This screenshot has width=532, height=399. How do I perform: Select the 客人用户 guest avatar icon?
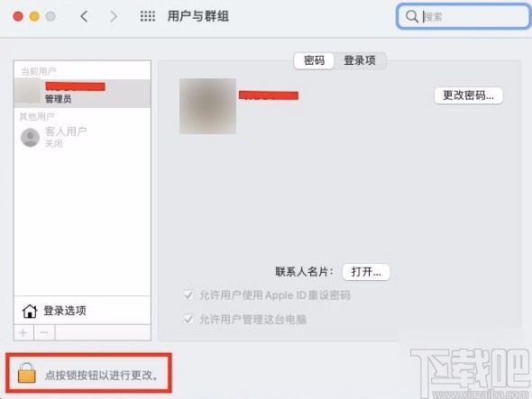pyautogui.click(x=30, y=137)
